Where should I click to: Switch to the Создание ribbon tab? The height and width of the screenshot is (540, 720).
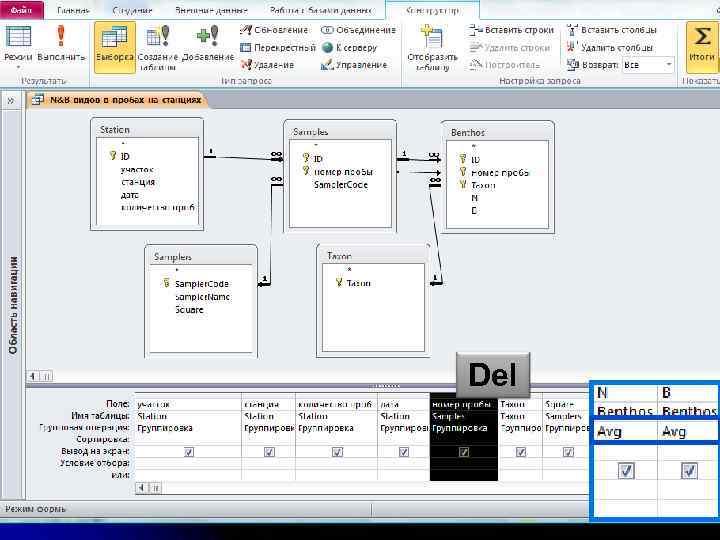[x=132, y=10]
